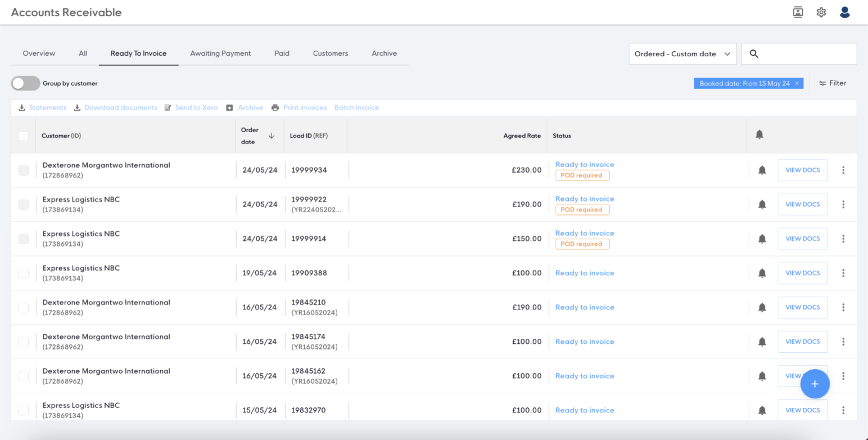Click the blue plus floating button
This screenshot has height=440, width=868.
[x=815, y=384]
